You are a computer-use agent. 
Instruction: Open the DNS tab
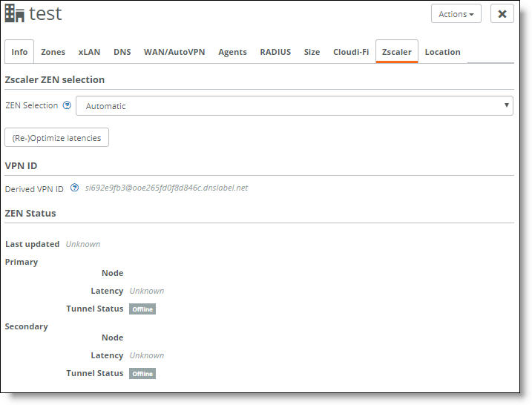click(x=122, y=52)
